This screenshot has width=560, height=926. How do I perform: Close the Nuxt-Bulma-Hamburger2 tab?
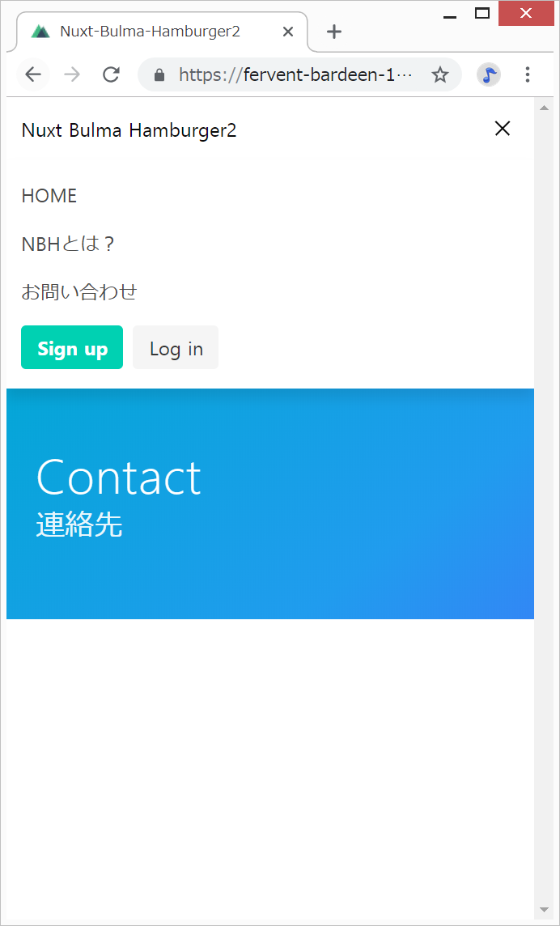(287, 32)
